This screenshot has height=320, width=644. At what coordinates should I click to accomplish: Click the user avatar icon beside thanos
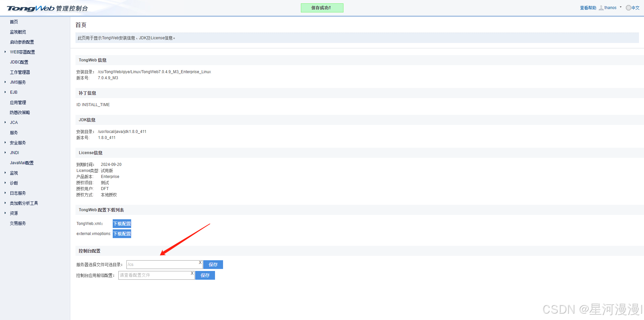(601, 8)
